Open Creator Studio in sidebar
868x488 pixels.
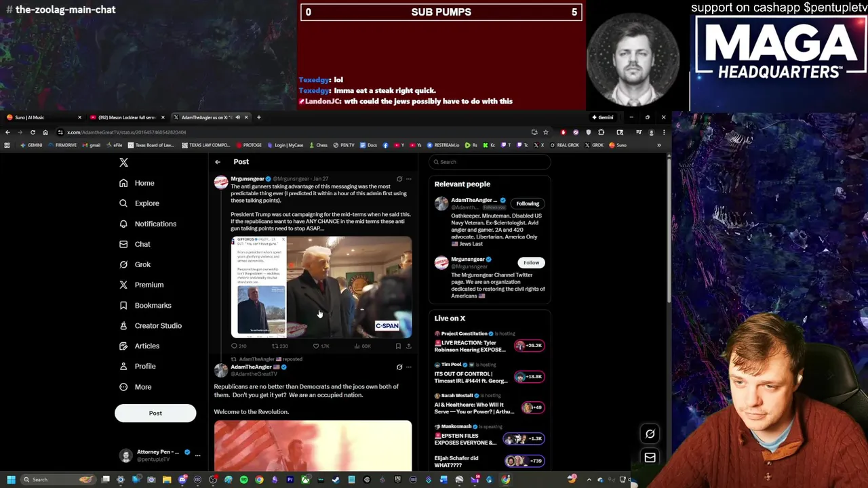tap(150, 325)
